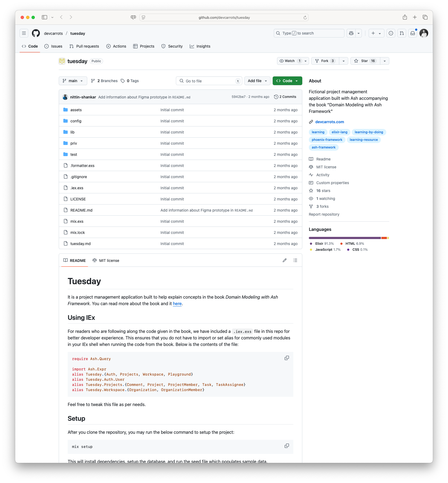Edit README with the pencil icon
This screenshot has height=483, width=448.
tap(285, 260)
